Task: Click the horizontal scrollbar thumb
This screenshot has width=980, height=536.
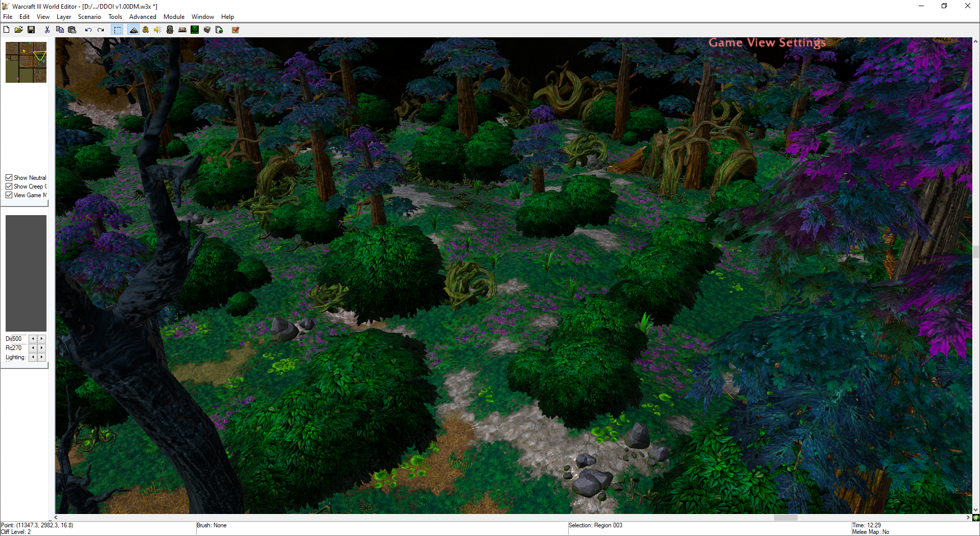Action: tap(785, 518)
